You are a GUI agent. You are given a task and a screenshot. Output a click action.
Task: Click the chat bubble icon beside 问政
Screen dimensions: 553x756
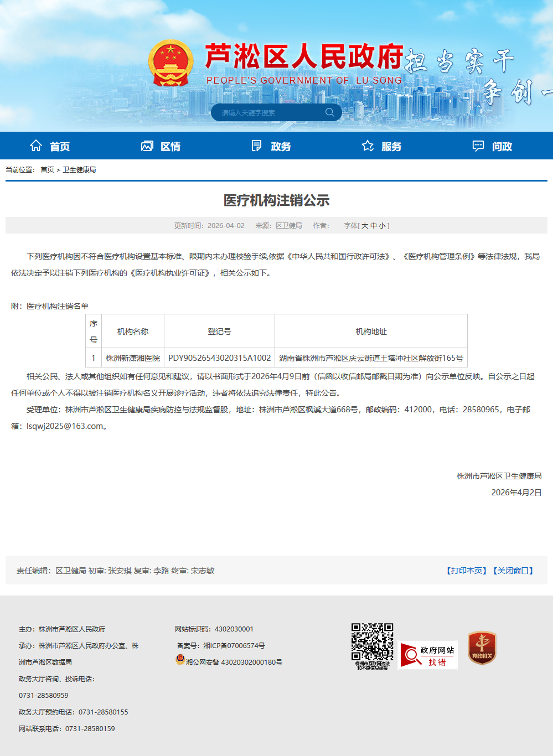click(x=478, y=146)
